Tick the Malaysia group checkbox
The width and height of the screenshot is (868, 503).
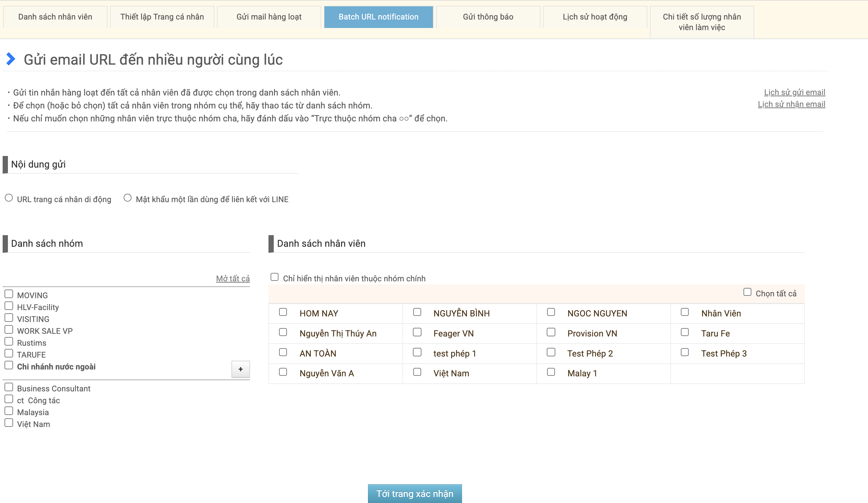9,411
